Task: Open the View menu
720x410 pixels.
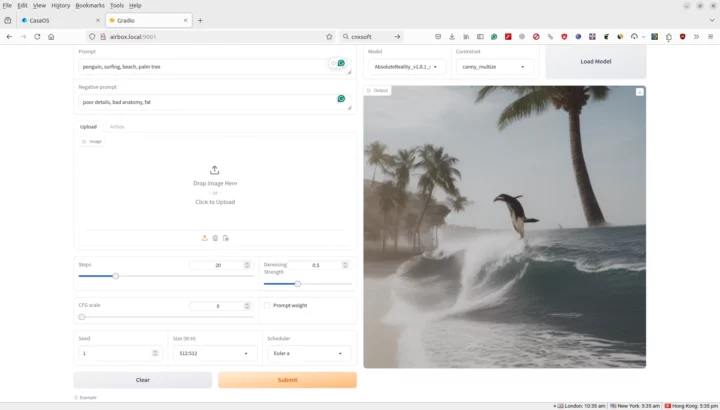Action: (39, 6)
